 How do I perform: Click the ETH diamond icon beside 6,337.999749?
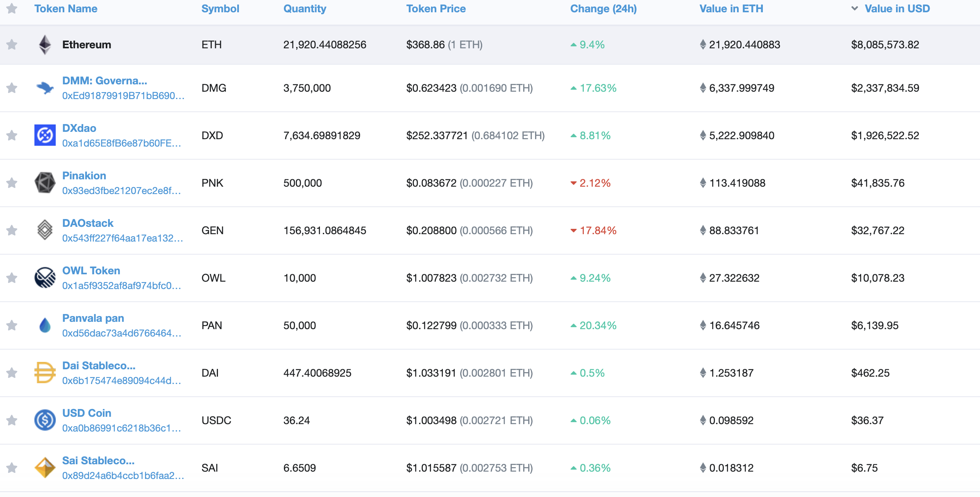[703, 88]
